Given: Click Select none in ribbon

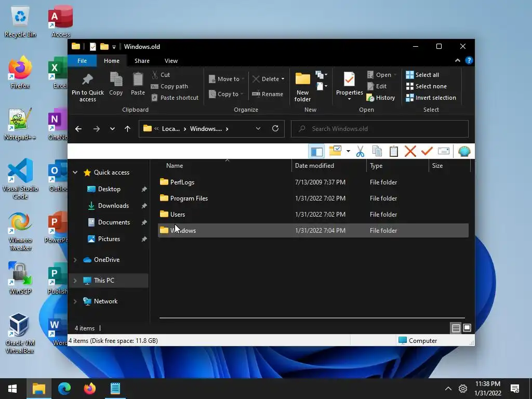Looking at the screenshot, I should (426, 86).
